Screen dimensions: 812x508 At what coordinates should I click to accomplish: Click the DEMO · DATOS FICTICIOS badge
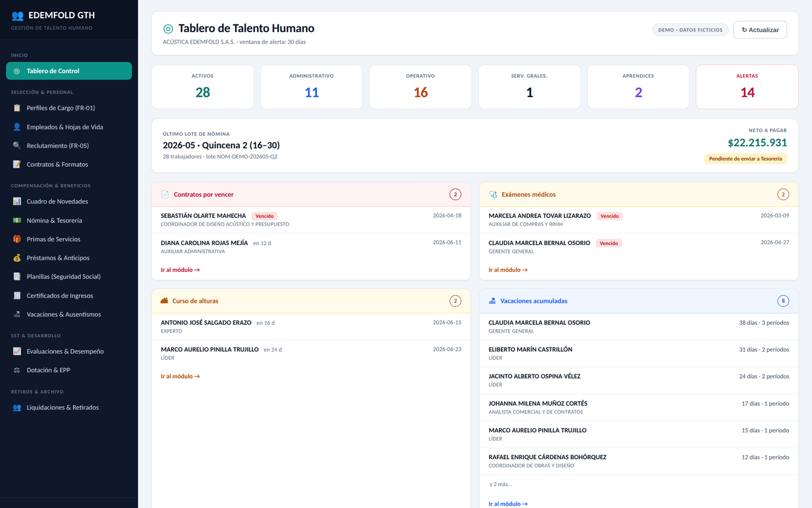point(690,30)
